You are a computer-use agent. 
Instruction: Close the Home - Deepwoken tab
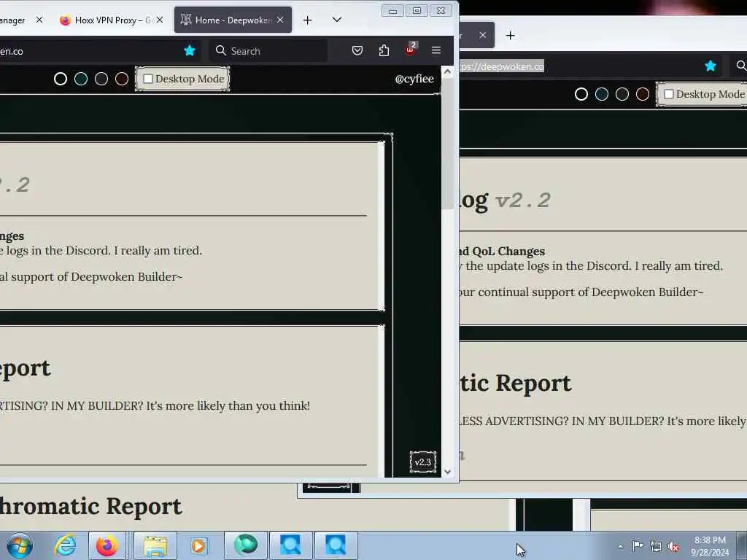click(x=280, y=20)
